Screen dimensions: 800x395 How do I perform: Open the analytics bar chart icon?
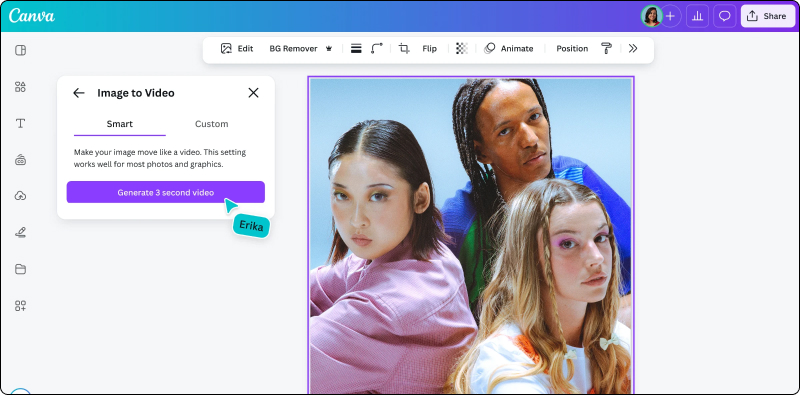pos(697,16)
